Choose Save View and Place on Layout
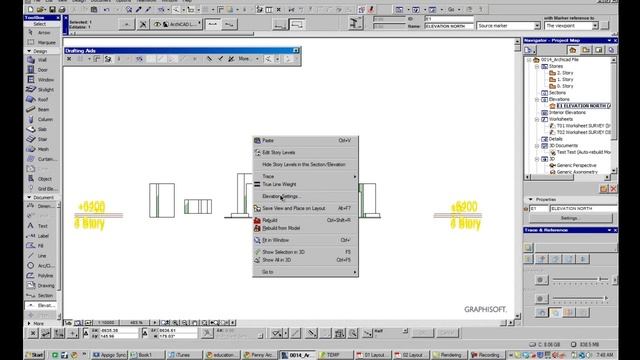This screenshot has width=640, height=360. 305,208
